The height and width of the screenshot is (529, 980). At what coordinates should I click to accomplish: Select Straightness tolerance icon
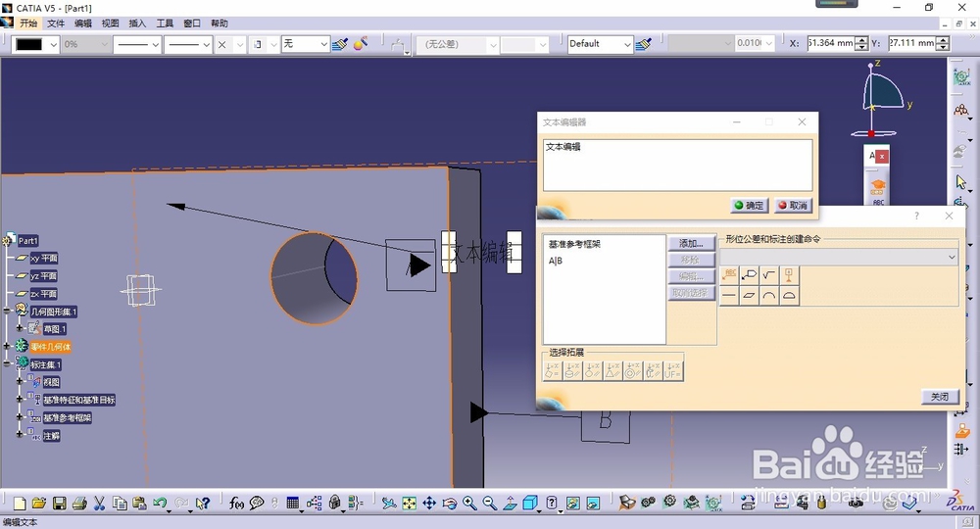pos(729,296)
